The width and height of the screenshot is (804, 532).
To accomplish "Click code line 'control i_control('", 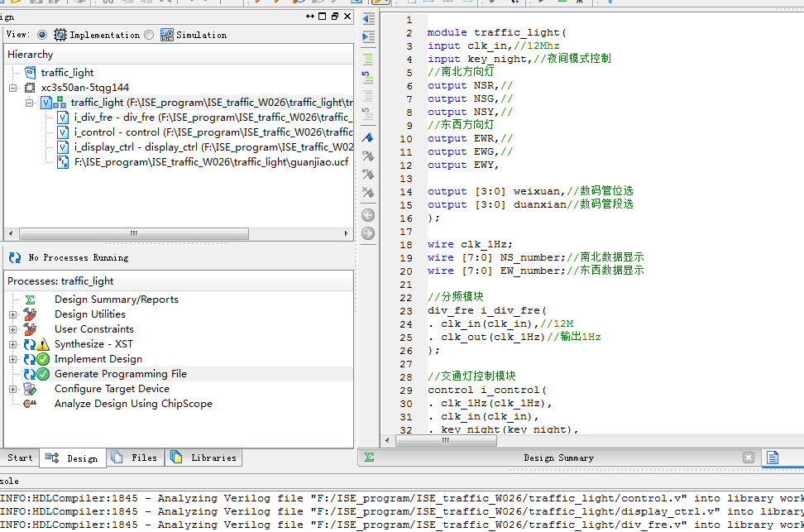I will [x=487, y=390].
